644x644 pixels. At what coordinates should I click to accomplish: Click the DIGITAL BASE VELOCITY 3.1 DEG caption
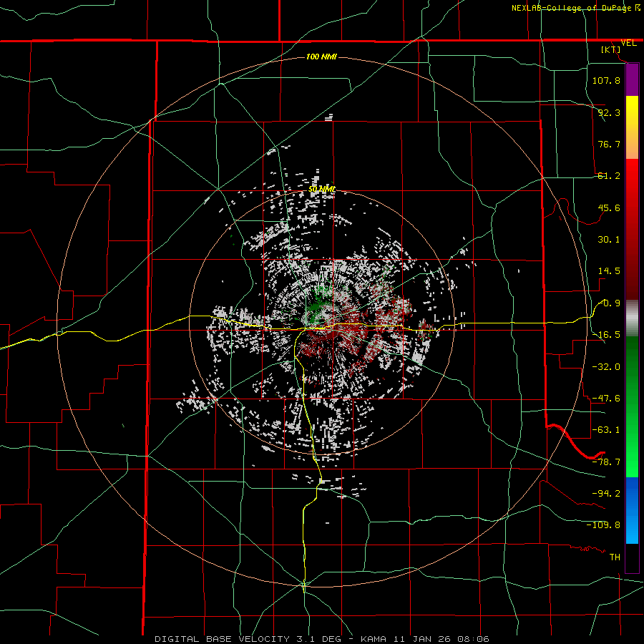[x=252, y=639]
